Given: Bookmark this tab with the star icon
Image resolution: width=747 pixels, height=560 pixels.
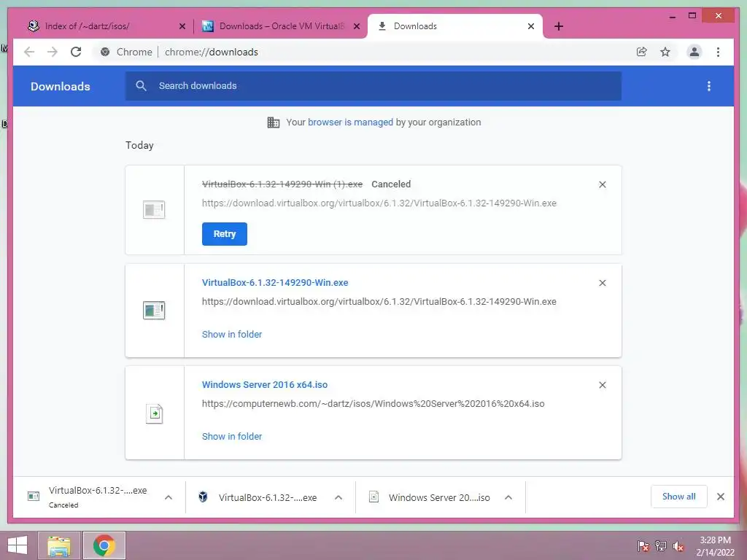Looking at the screenshot, I should point(665,52).
